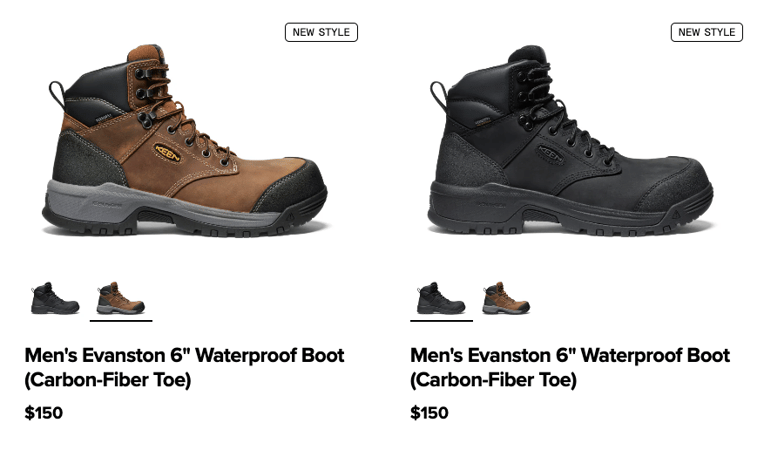Click the embossed KEEN logo on black boot
This screenshot has width=764, height=450.
click(552, 154)
